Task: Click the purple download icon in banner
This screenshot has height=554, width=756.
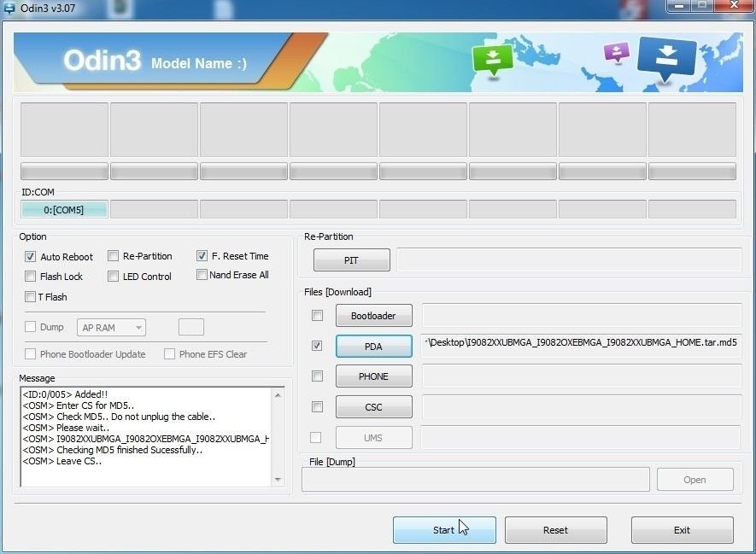Action: pyautogui.click(x=616, y=51)
